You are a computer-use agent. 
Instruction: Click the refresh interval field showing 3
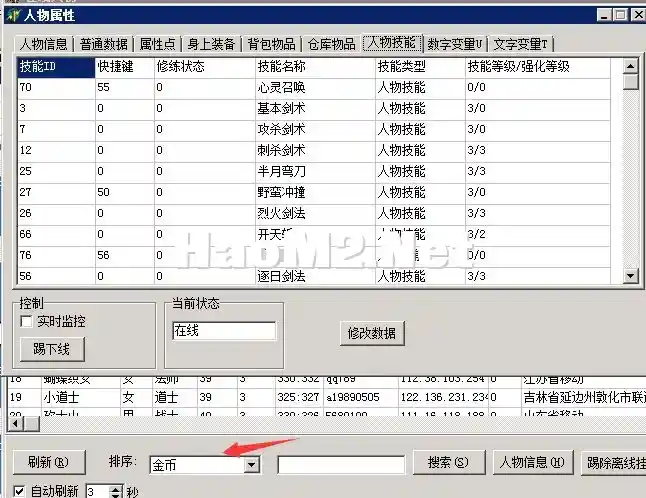click(x=98, y=491)
